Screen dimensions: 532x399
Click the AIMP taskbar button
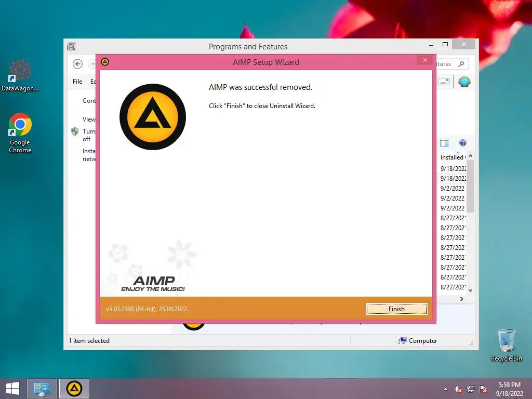pyautogui.click(x=74, y=389)
